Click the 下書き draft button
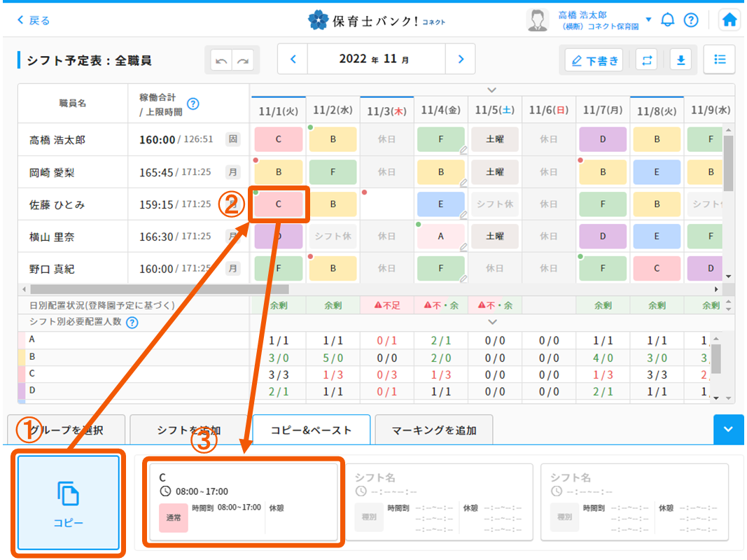This screenshot has height=560, width=747. (x=594, y=61)
